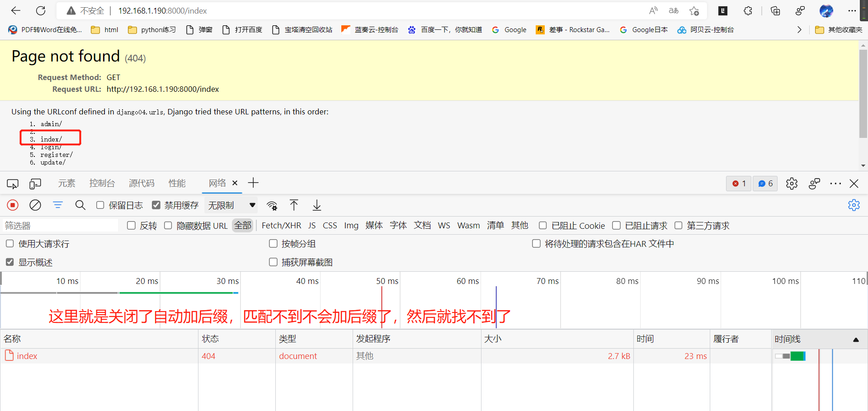Filter requests by Img type

351,226
